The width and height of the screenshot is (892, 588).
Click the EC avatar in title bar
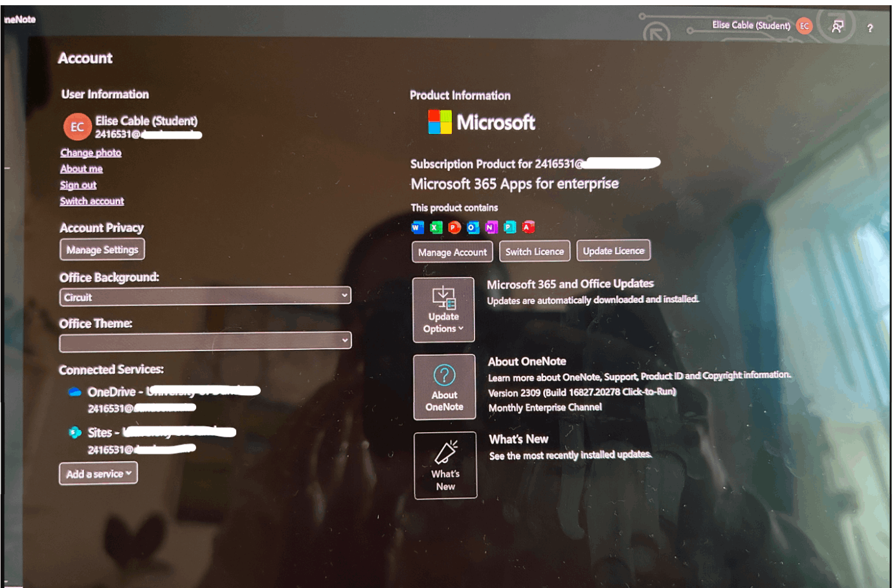tap(804, 26)
